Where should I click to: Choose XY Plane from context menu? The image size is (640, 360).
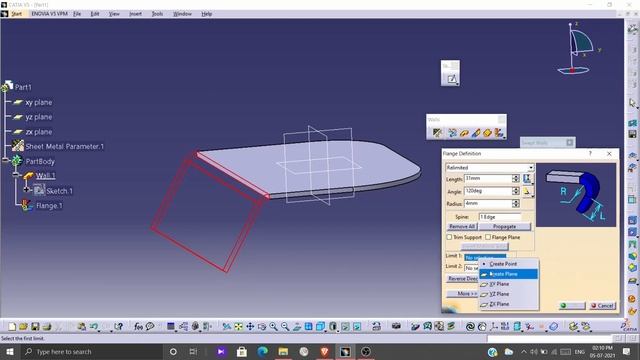point(509,284)
